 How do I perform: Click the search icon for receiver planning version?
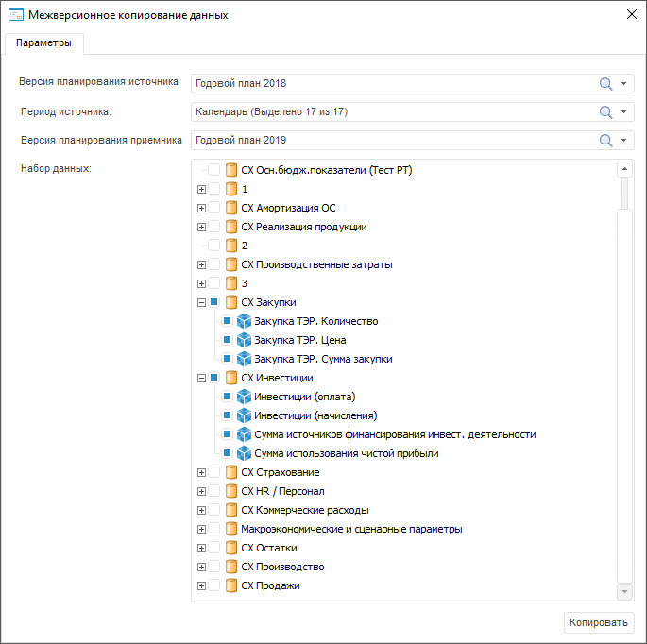pyautogui.click(x=606, y=141)
